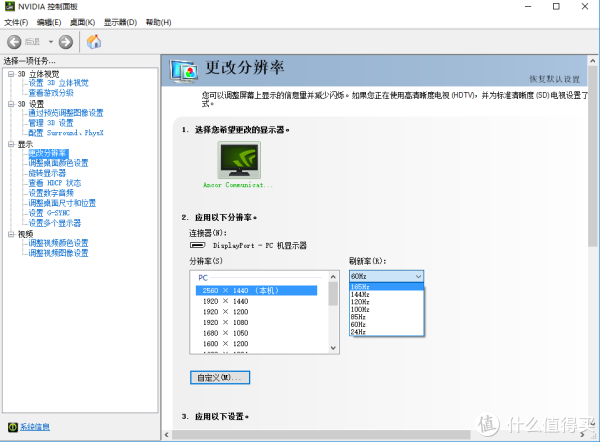Click the 刷新率 combo box showing 60Hz
Image resolution: width=600 pixels, height=442 pixels.
pos(386,276)
